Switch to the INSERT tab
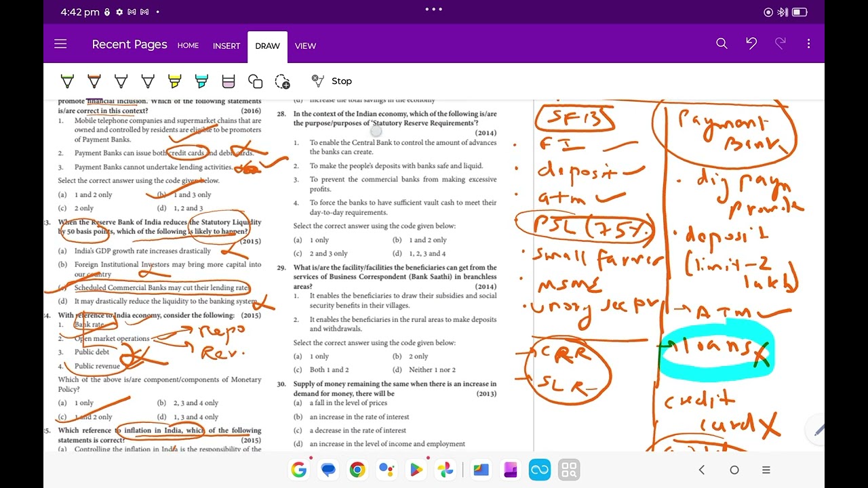The width and height of the screenshot is (868, 488). [x=226, y=45]
